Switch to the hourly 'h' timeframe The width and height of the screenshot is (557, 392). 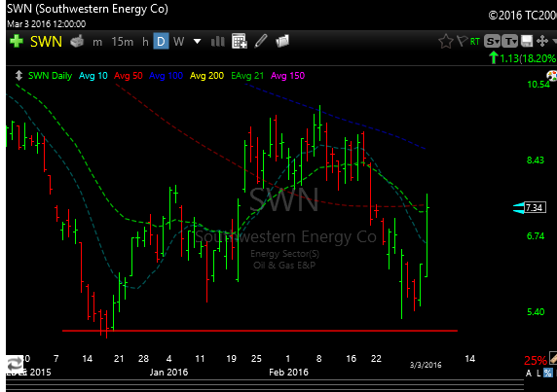point(145,42)
